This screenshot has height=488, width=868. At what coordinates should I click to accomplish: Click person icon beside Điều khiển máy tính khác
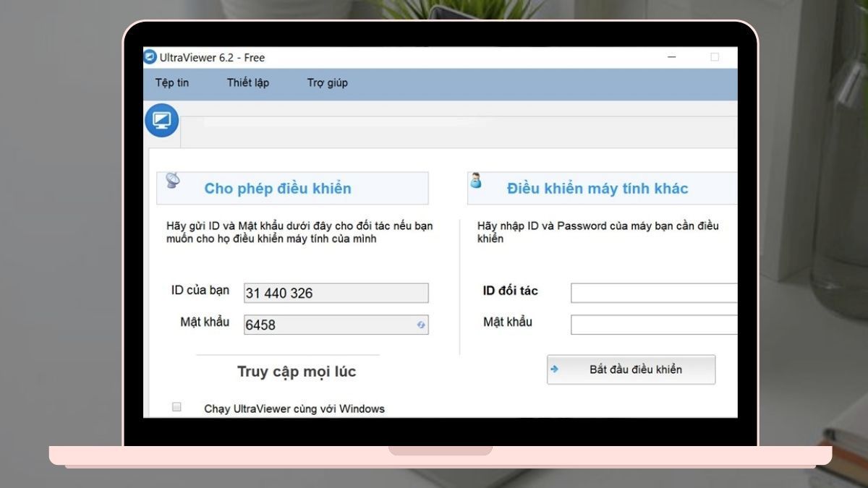476,180
